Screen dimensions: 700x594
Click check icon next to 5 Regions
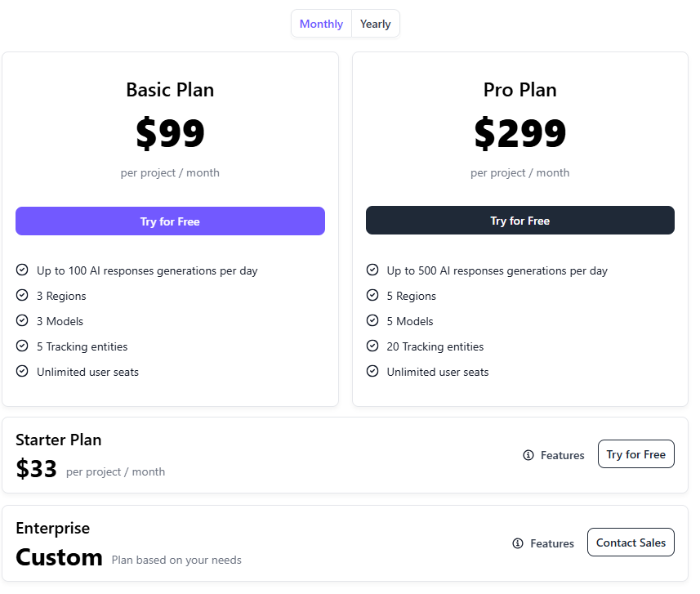tap(372, 295)
